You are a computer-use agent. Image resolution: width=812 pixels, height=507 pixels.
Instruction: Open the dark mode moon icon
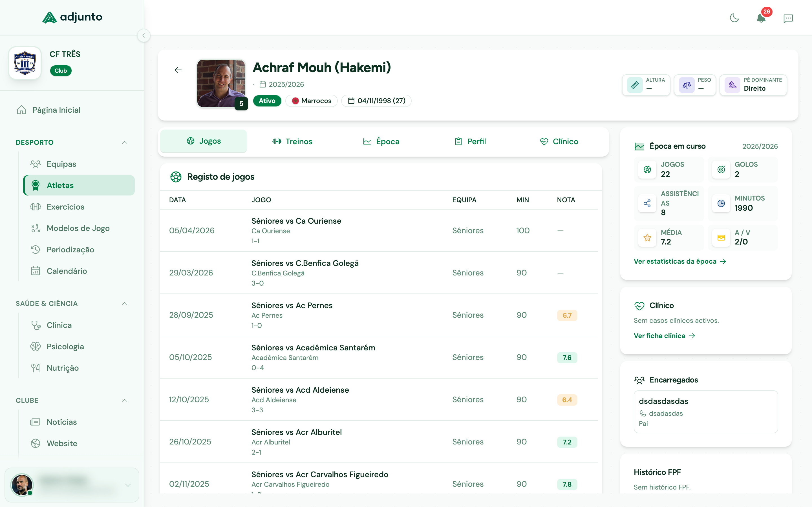click(734, 18)
